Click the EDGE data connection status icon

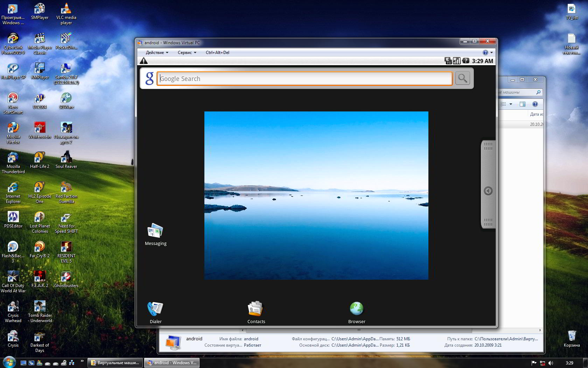(448, 61)
